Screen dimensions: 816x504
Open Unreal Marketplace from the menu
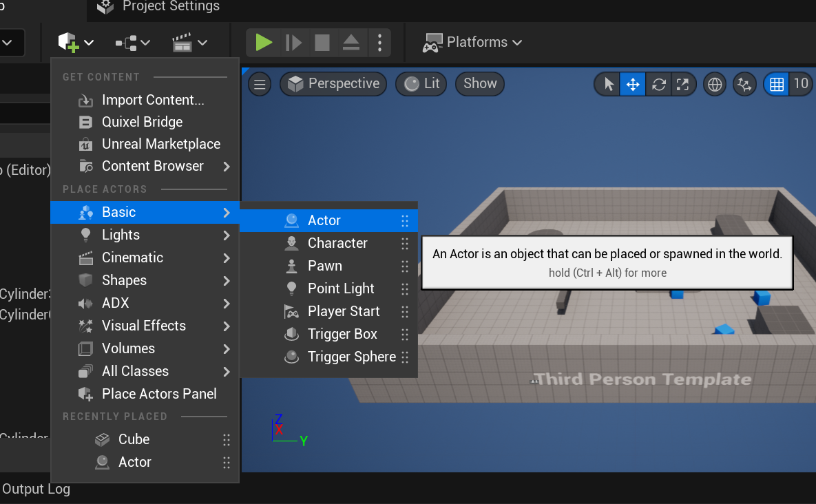click(145, 144)
